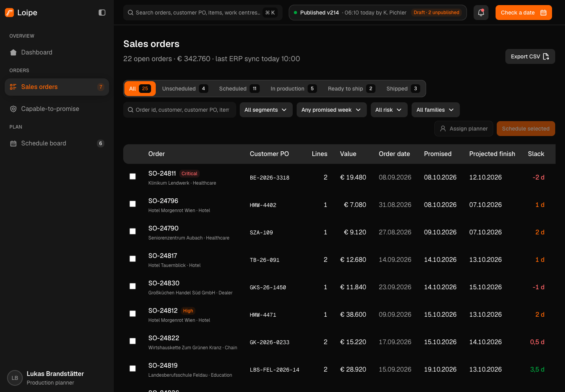Click customer PO BE-2026-3318
Image resolution: width=565 pixels, height=392 pixels.
[270, 178]
